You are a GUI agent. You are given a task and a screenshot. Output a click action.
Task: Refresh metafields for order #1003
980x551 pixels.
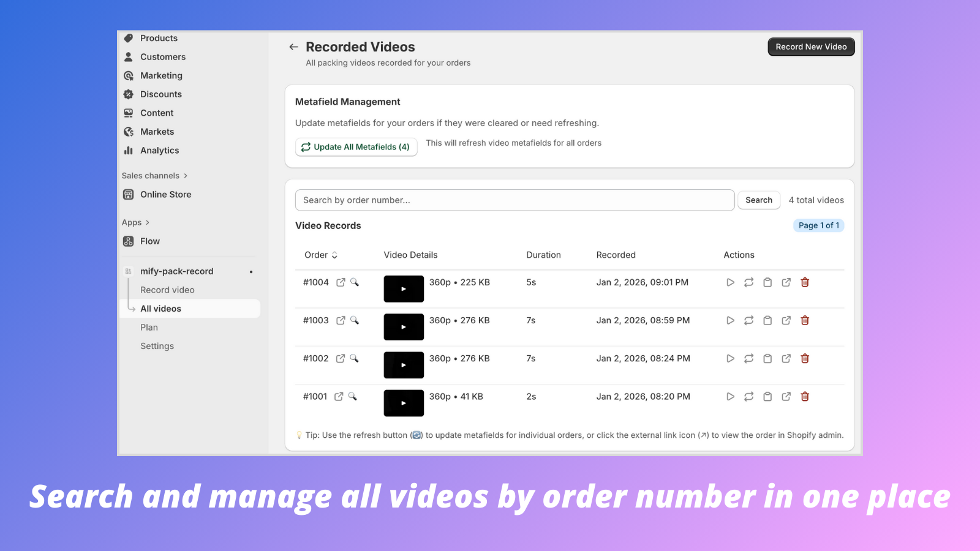[x=748, y=320]
